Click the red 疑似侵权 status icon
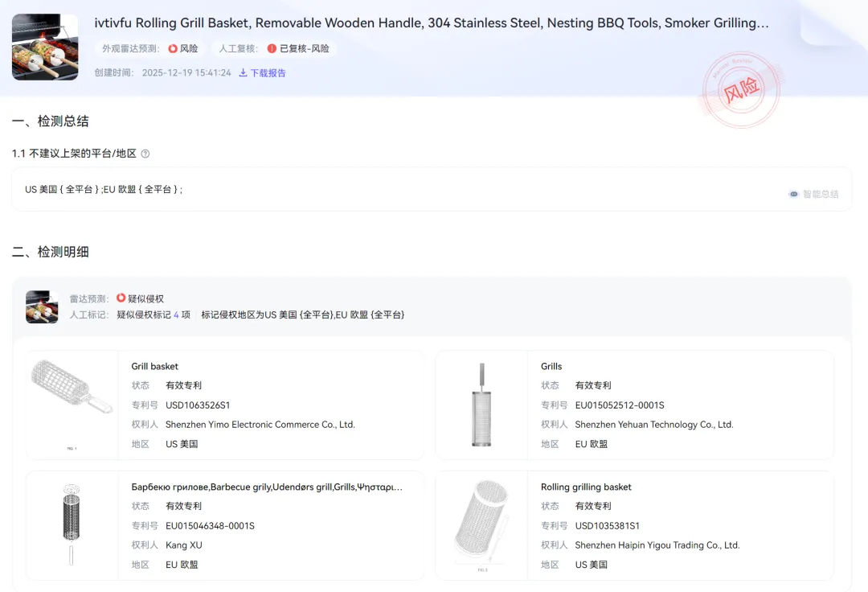This screenshot has width=868, height=592. (x=121, y=298)
